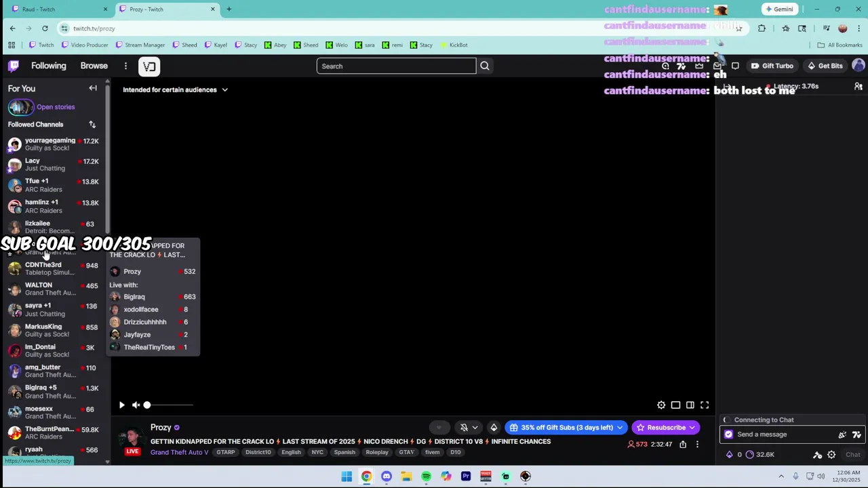Screen dimensions: 868x488
Task: Expand the 35% off Gift Subs dropdown
Action: [620, 428]
